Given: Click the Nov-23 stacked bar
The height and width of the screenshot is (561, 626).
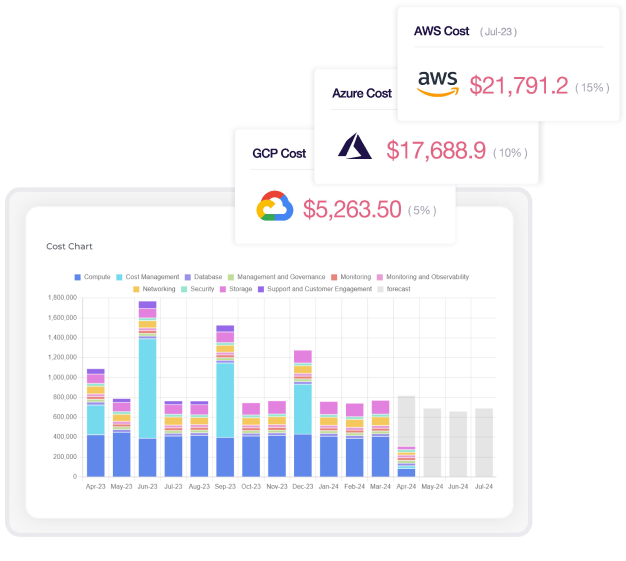Looking at the screenshot, I should 277,439.
